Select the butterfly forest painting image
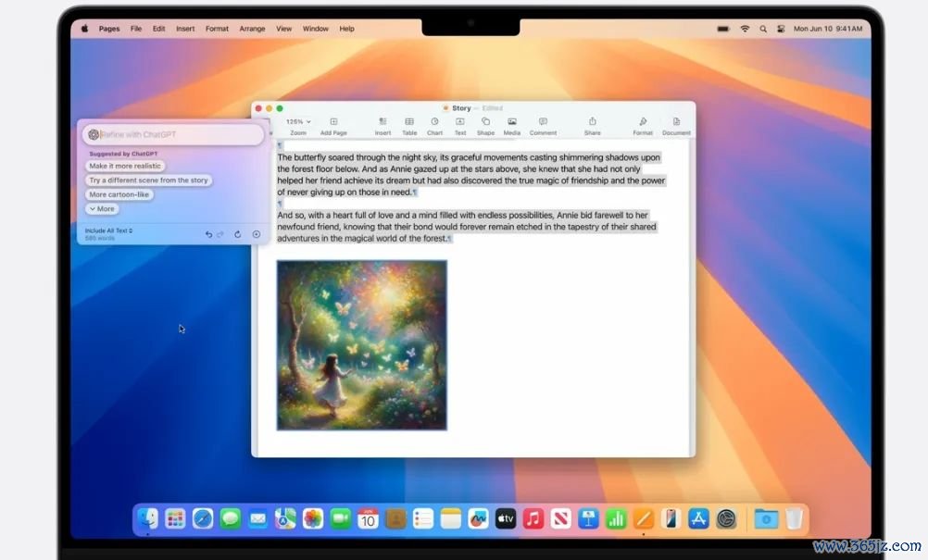The image size is (928, 560). (x=361, y=345)
